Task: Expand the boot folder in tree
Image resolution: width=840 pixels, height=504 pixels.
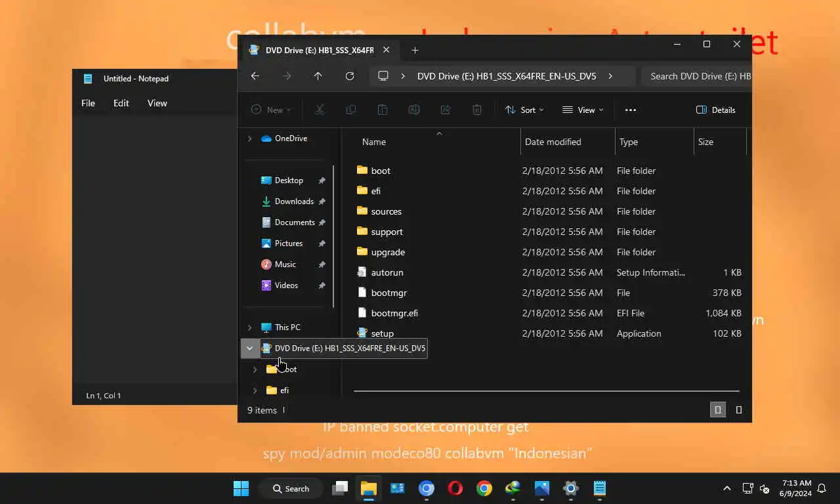Action: point(255,369)
